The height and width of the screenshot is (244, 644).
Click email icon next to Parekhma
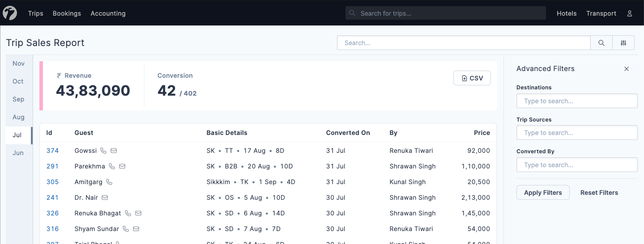point(122,166)
